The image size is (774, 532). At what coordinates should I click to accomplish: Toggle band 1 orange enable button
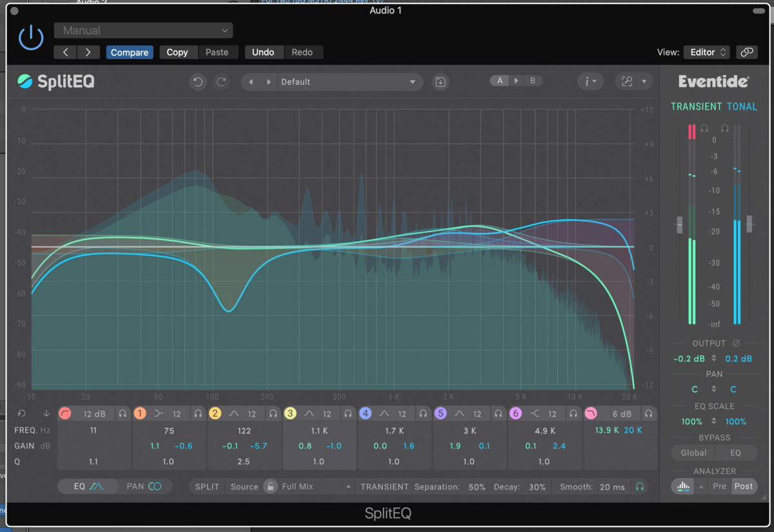140,413
